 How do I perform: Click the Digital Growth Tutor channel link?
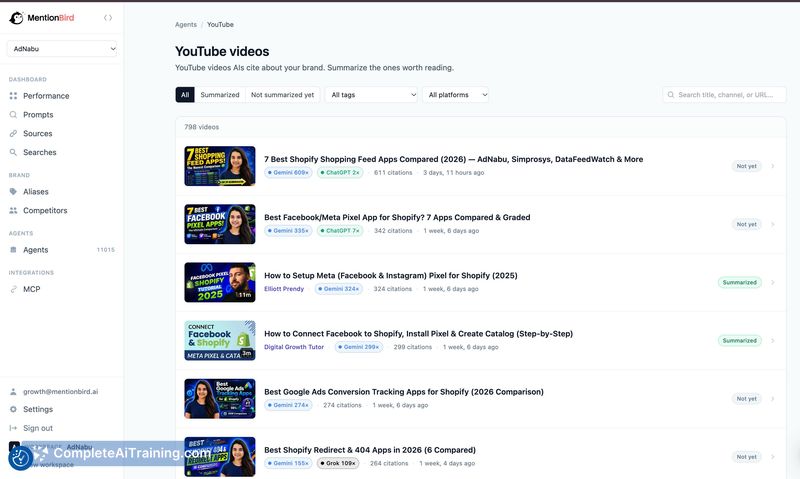pos(294,347)
